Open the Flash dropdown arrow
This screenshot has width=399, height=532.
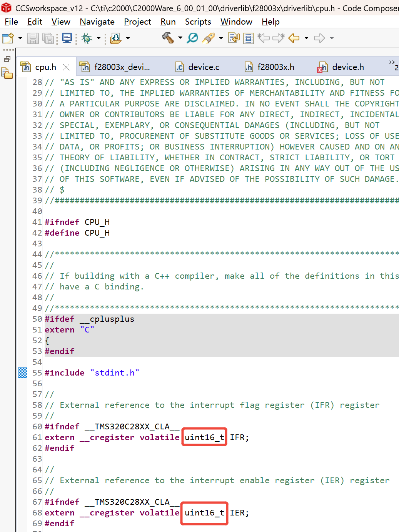click(128, 38)
